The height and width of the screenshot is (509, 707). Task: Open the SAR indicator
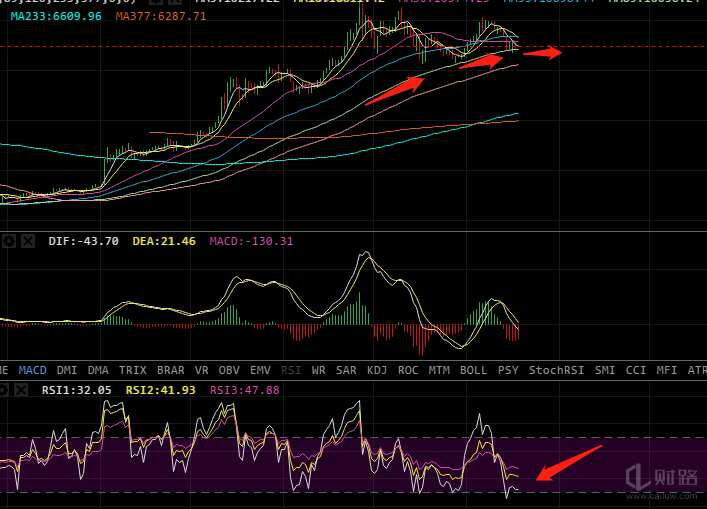point(346,370)
